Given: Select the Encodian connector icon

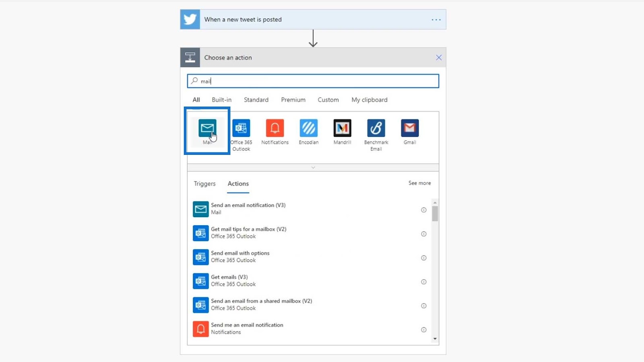Looking at the screenshot, I should [309, 128].
